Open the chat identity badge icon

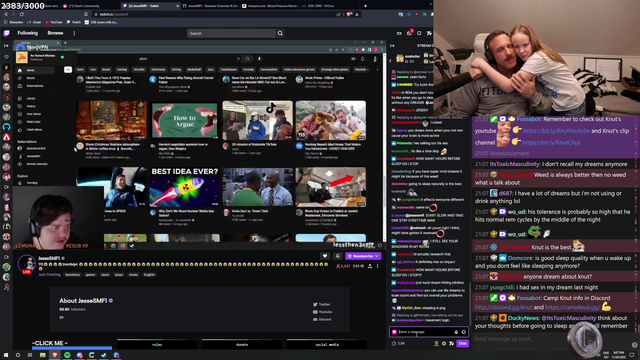(x=394, y=332)
